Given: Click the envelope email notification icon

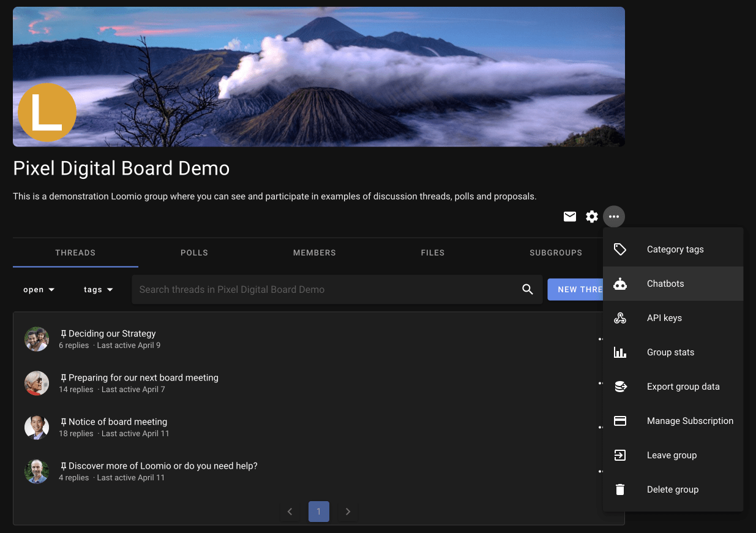Looking at the screenshot, I should tap(570, 216).
